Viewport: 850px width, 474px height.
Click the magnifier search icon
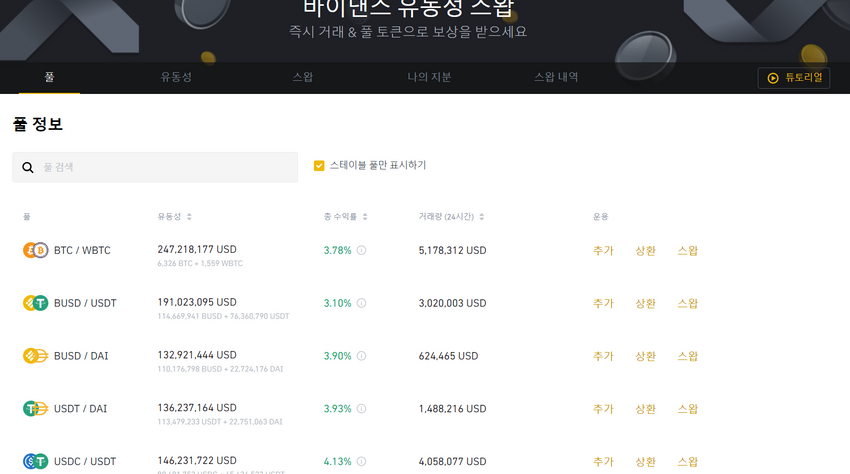[28, 167]
